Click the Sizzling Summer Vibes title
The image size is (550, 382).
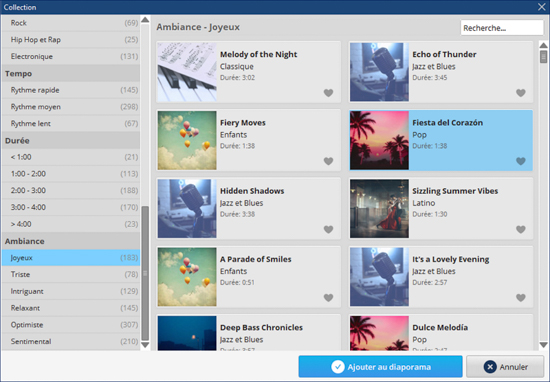coord(455,191)
